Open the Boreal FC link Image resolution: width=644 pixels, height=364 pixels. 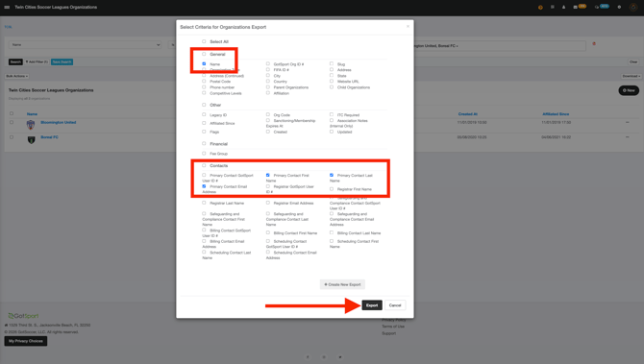[x=49, y=137]
